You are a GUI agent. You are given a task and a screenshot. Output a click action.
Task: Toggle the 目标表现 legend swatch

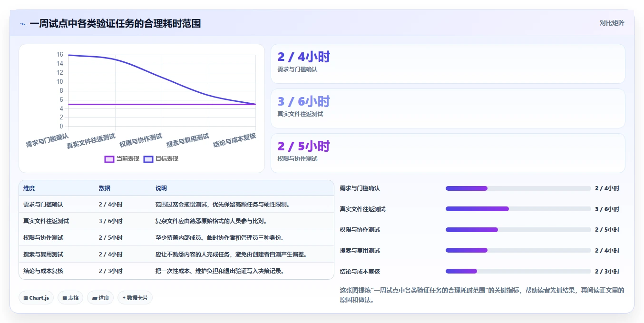tap(148, 159)
